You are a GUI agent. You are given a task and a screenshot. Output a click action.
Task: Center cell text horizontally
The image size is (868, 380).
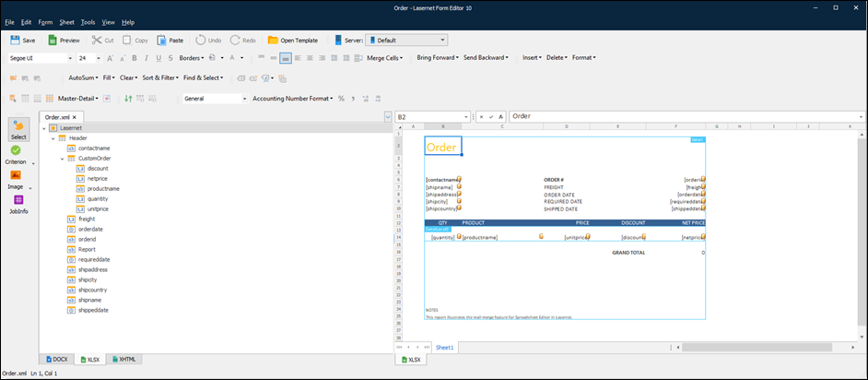[310, 57]
